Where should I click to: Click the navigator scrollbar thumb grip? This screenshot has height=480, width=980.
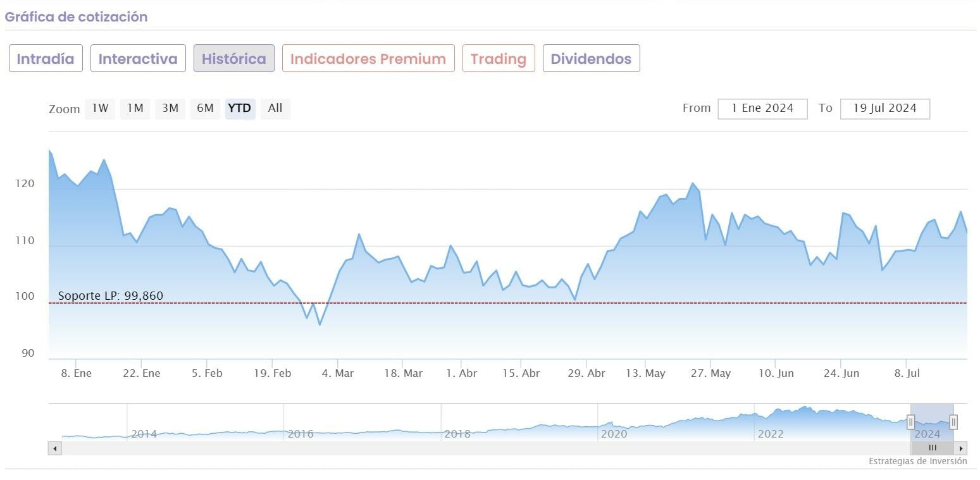pos(932,448)
